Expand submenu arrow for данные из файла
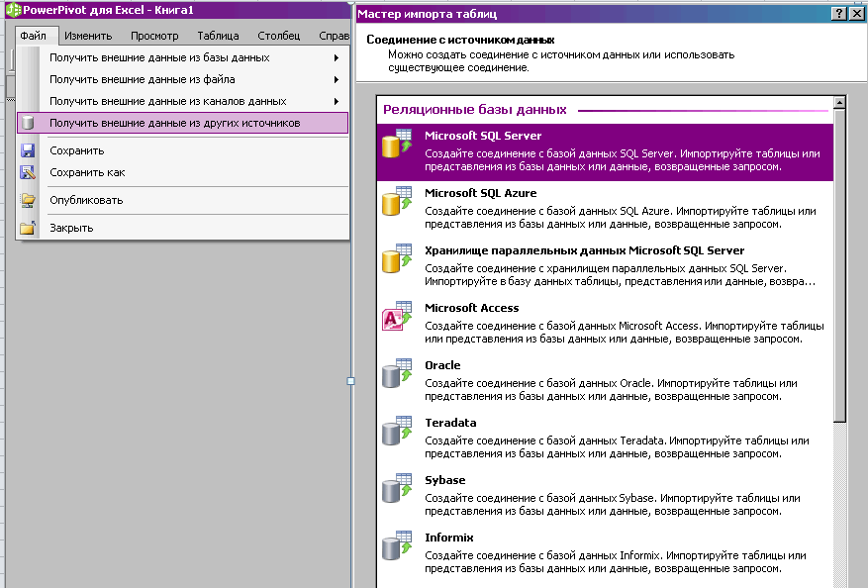Viewport: 868px width, 588px height. pos(337,80)
